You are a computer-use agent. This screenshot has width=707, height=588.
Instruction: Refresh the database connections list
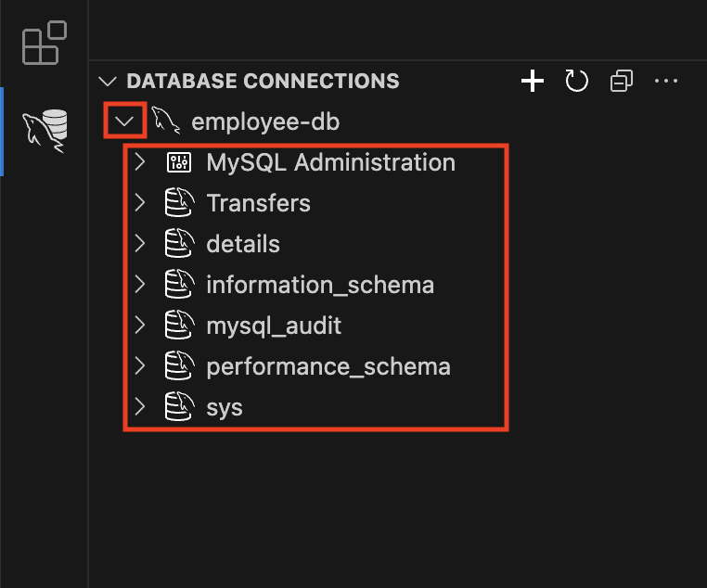[577, 81]
